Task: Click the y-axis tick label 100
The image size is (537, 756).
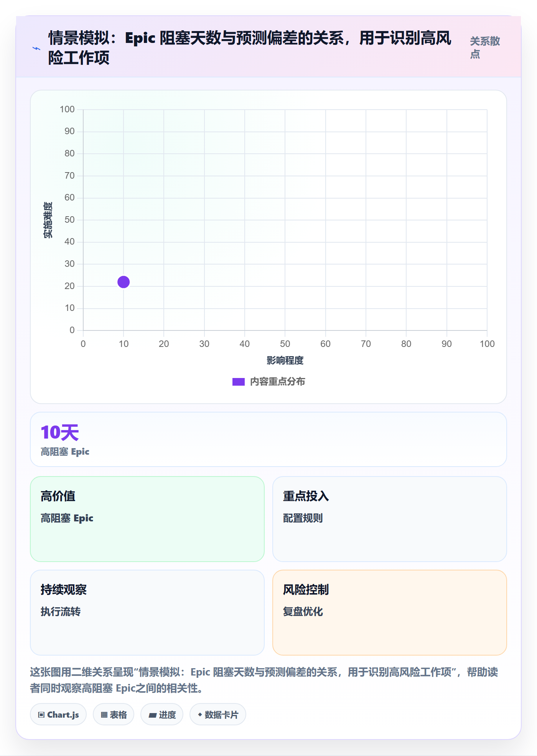Action: tap(67, 109)
